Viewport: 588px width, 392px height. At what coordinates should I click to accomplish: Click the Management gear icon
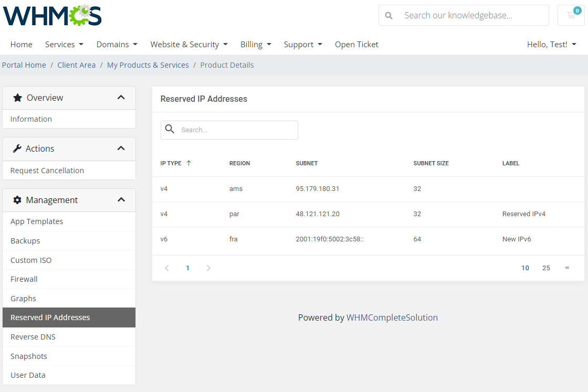pyautogui.click(x=17, y=200)
